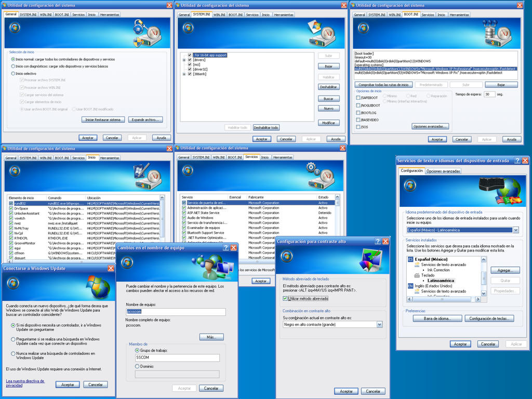Click the ES language icon beside Español (México)
Image resolution: width=532 pixels, height=399 pixels.
(x=410, y=259)
